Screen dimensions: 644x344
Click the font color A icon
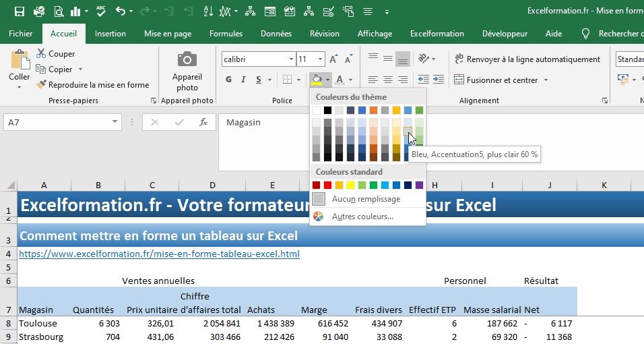[340, 79]
